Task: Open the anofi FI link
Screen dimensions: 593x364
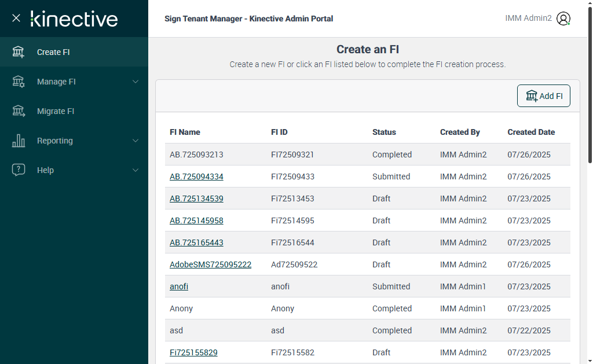Action: 179,286
